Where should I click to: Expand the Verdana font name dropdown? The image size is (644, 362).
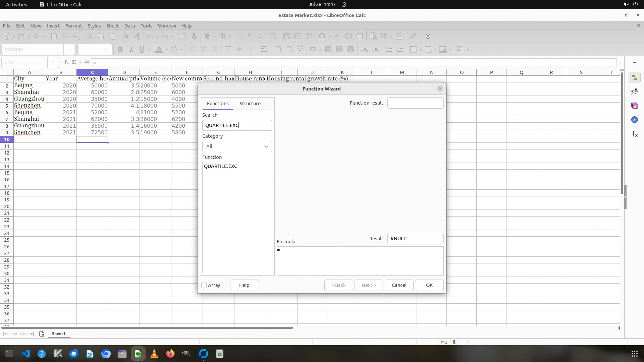[69, 50]
